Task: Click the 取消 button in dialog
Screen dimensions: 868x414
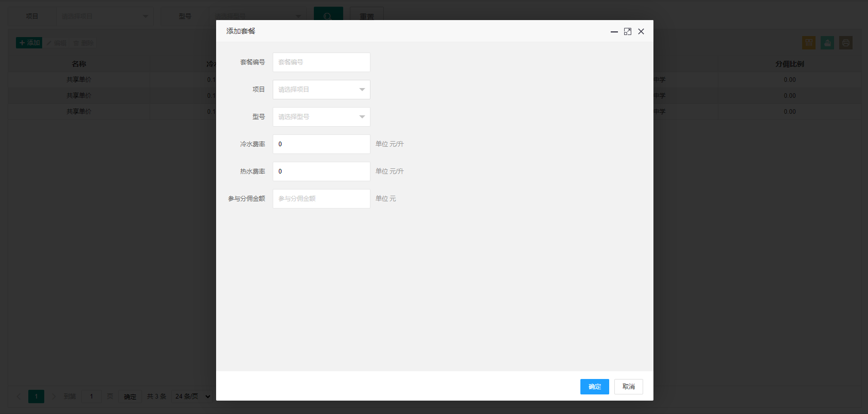Action: click(629, 387)
